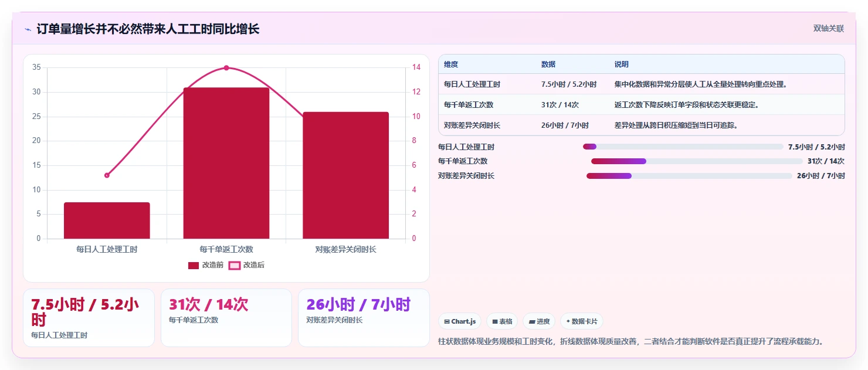Image resolution: width=868 pixels, height=370 pixels.
Task: Click x-axis label 对账差异关闭时长
Action: (x=345, y=249)
